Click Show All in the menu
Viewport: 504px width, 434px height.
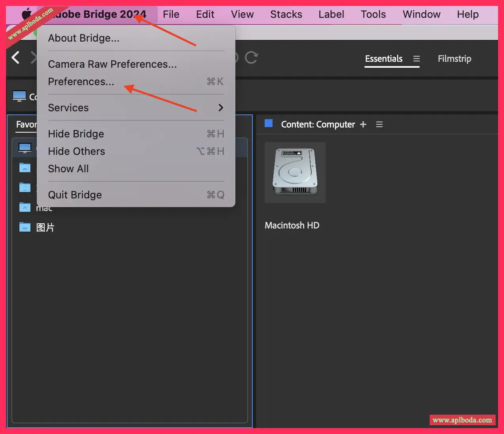click(x=68, y=169)
